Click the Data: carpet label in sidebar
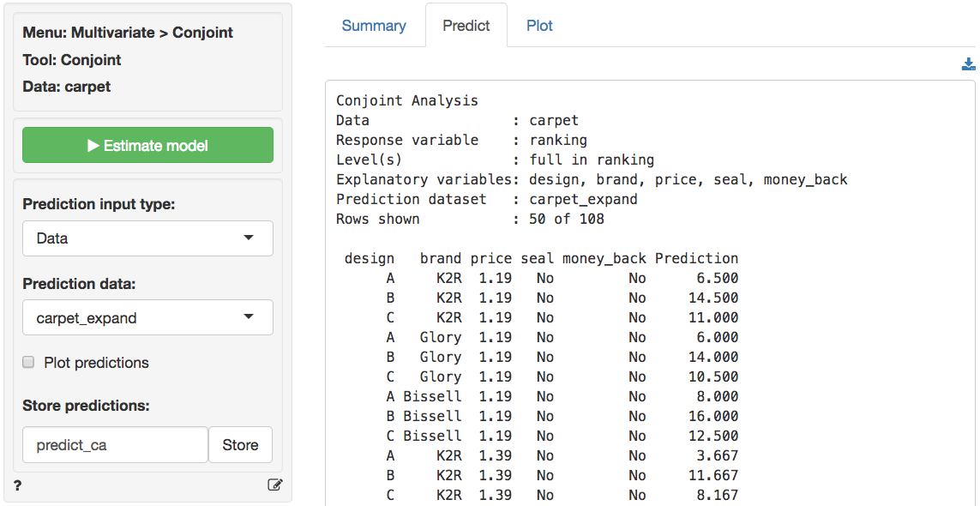980x506 pixels. tap(67, 87)
